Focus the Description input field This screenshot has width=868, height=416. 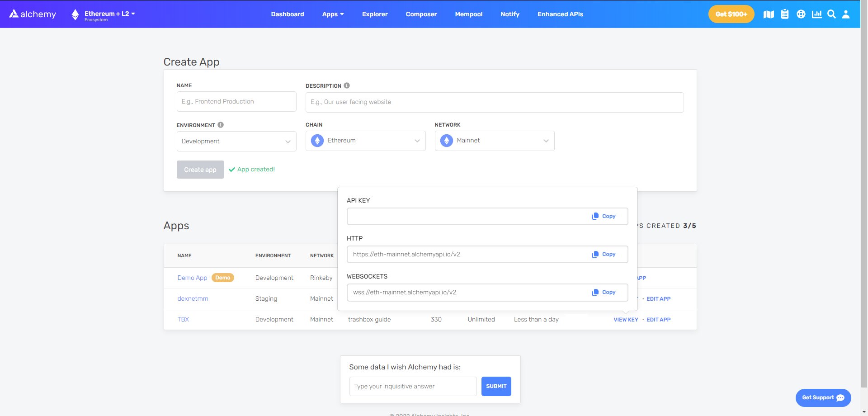tap(495, 102)
